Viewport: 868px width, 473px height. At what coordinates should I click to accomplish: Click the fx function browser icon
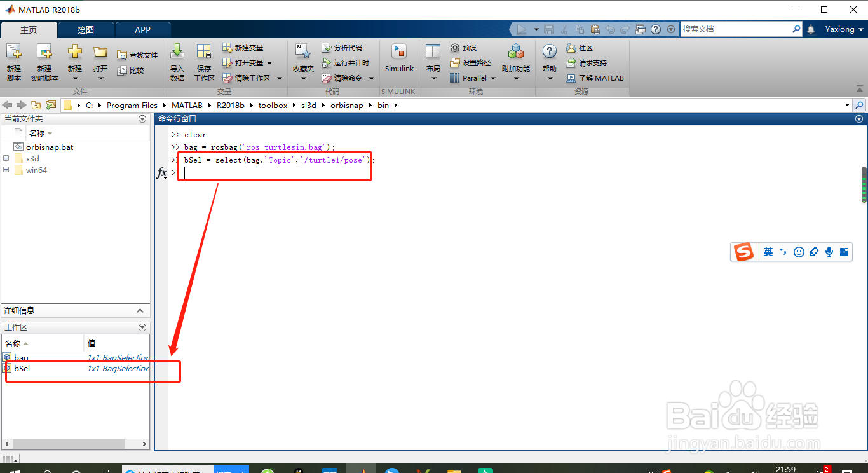(x=162, y=173)
